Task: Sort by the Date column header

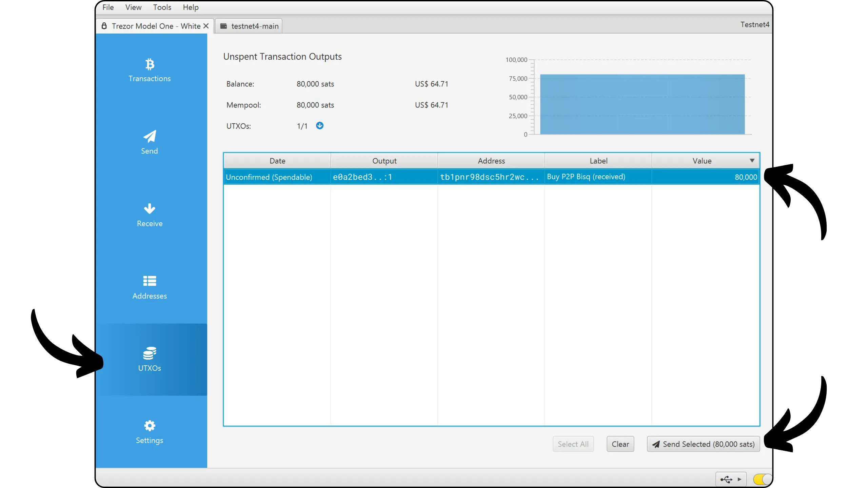Action: [x=277, y=161]
